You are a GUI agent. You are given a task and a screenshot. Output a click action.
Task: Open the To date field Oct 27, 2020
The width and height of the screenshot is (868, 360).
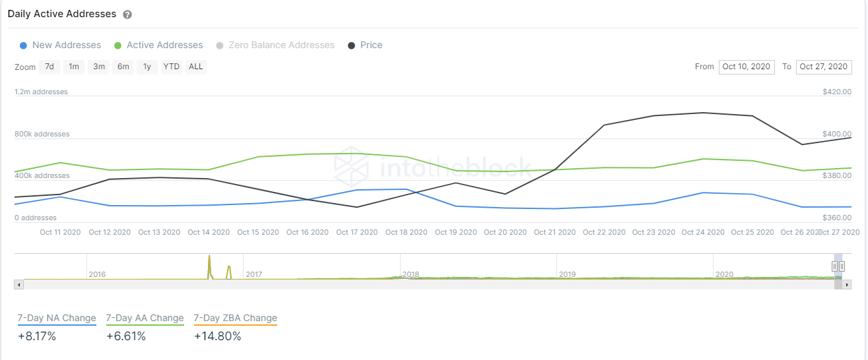[x=824, y=67]
